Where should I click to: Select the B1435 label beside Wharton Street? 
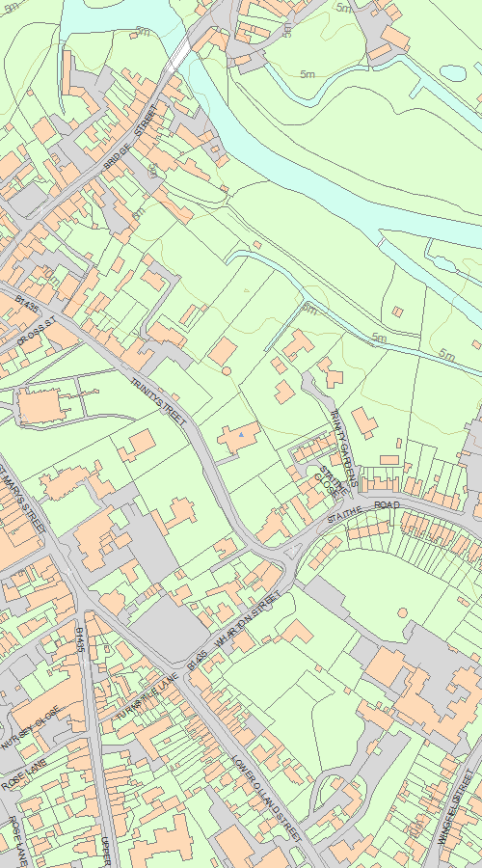[x=198, y=660]
